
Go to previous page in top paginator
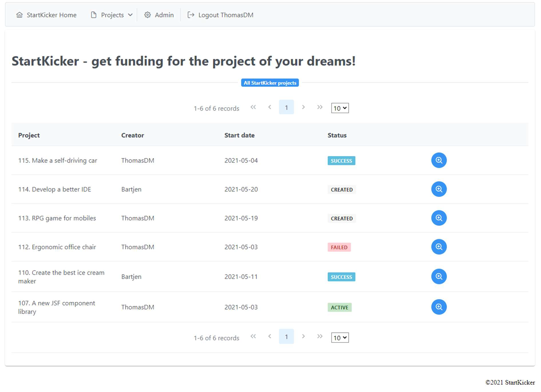[x=270, y=107]
